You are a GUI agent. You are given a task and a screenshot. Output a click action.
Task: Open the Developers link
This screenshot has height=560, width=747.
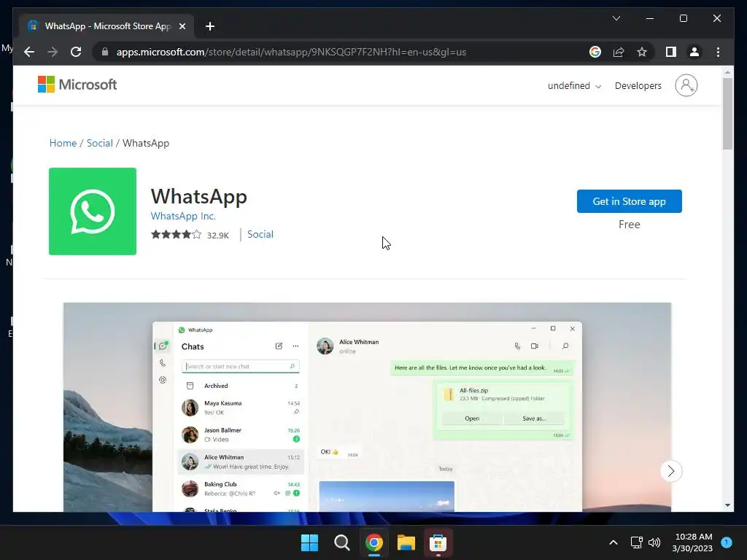[638, 86]
